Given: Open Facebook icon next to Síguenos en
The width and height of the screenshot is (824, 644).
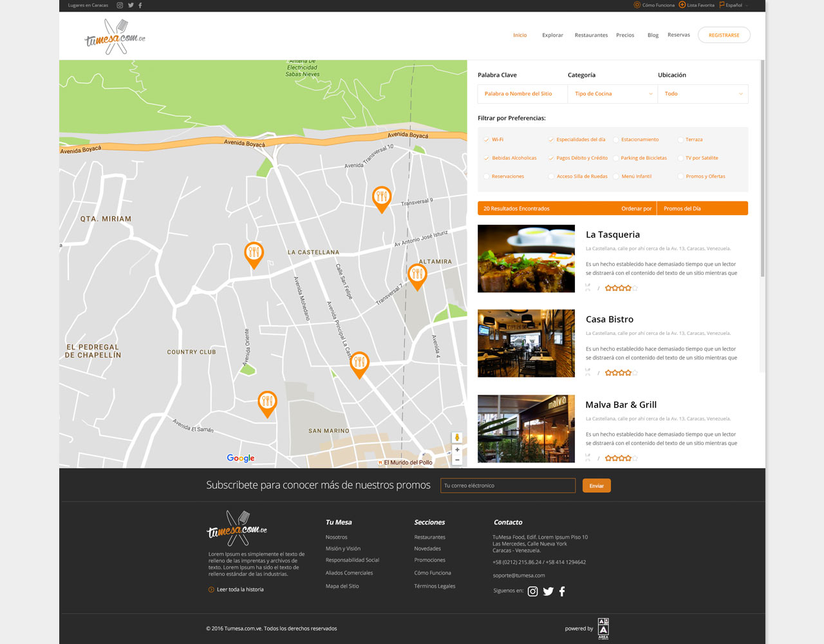Looking at the screenshot, I should (x=562, y=591).
